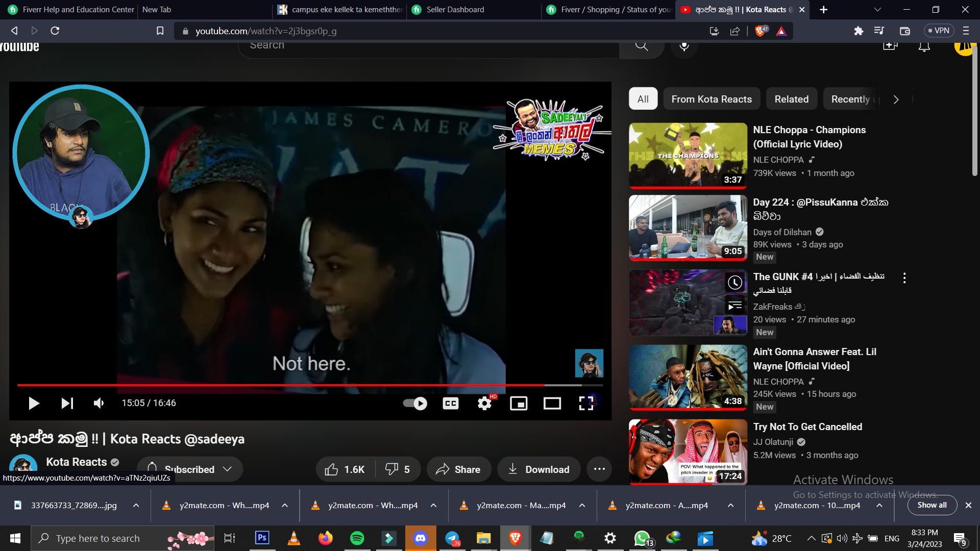
Task: Show more filter chips with right arrow
Action: tap(896, 99)
